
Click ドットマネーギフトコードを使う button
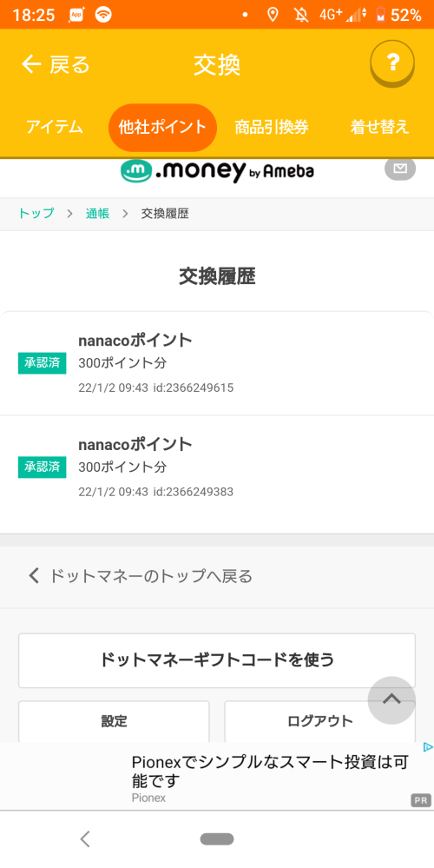click(x=217, y=660)
